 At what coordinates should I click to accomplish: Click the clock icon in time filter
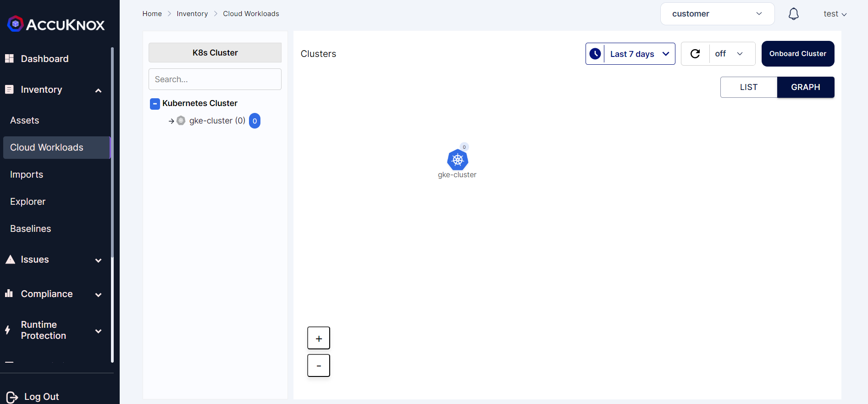(x=595, y=54)
